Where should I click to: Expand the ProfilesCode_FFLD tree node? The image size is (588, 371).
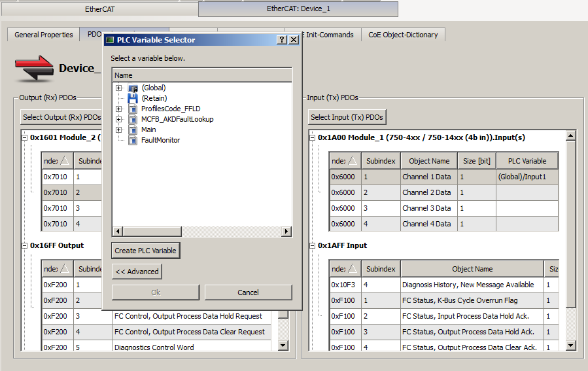point(119,109)
